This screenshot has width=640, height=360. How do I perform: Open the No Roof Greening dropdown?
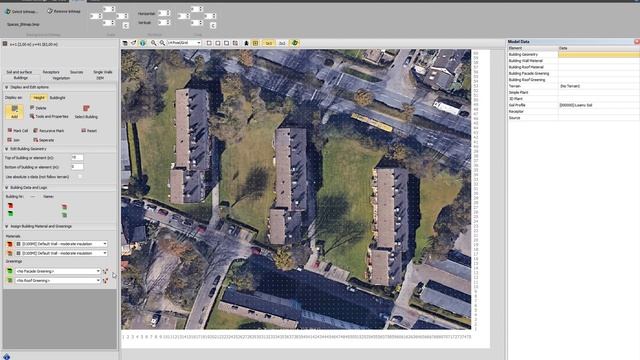click(x=58, y=280)
